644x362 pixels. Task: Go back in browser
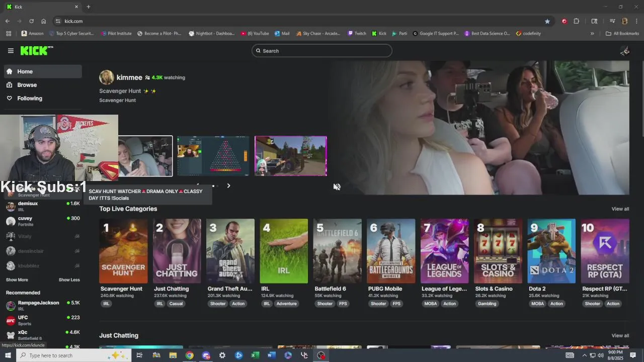click(7, 21)
